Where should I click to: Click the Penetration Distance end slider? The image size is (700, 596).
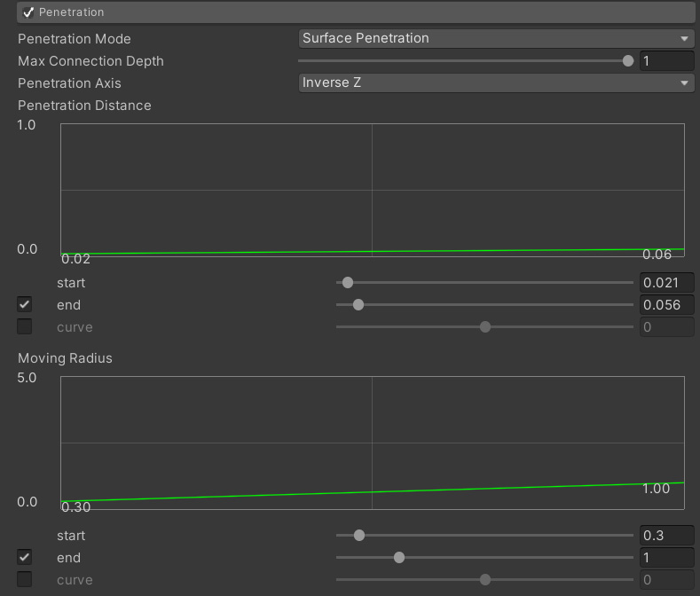pyautogui.click(x=484, y=304)
